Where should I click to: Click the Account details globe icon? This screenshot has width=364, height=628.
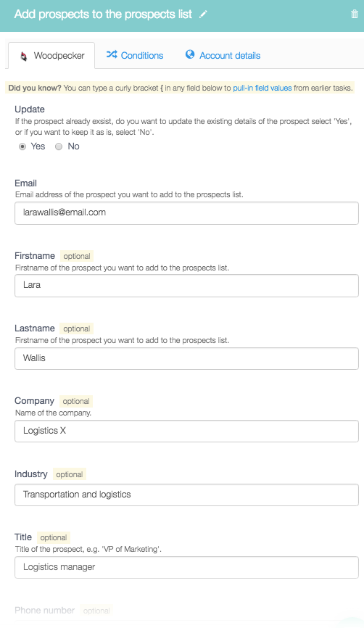pyautogui.click(x=190, y=54)
